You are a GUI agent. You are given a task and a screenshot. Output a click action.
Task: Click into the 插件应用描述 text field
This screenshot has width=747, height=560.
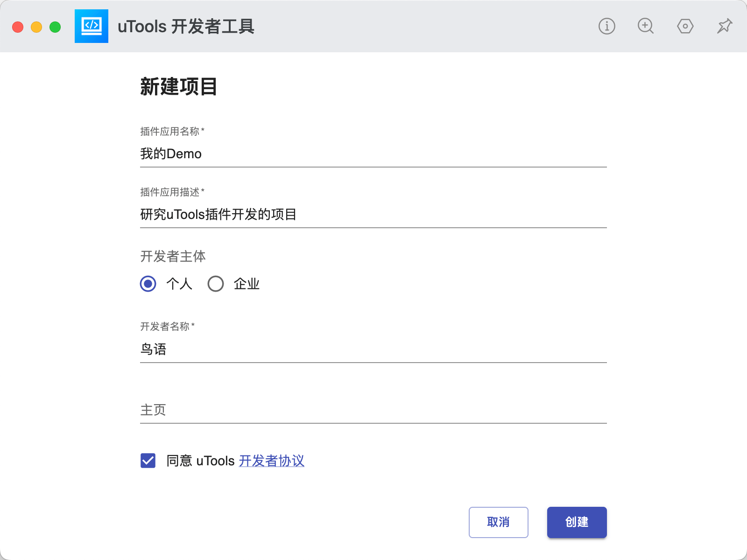coord(373,215)
